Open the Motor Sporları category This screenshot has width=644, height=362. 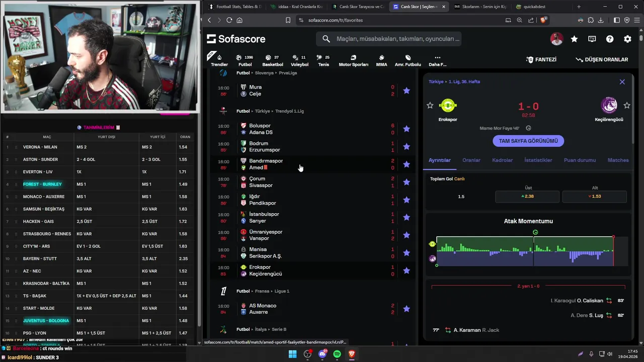pos(353,60)
